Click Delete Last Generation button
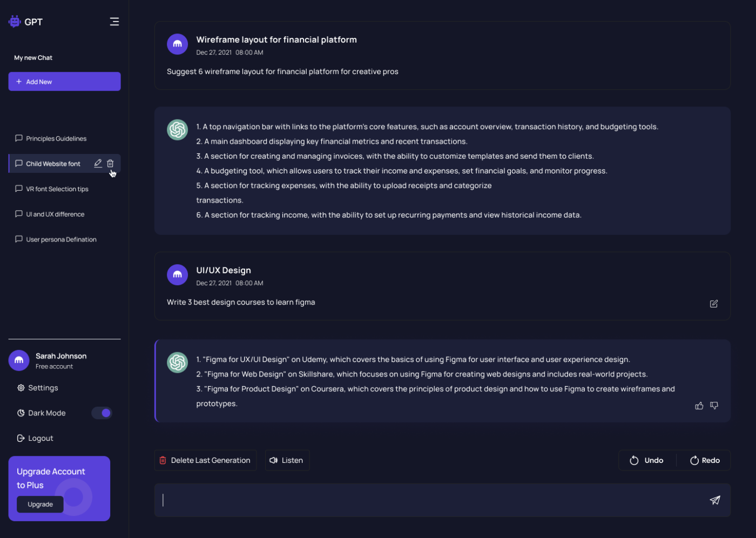Image resolution: width=756 pixels, height=538 pixels. tap(205, 460)
